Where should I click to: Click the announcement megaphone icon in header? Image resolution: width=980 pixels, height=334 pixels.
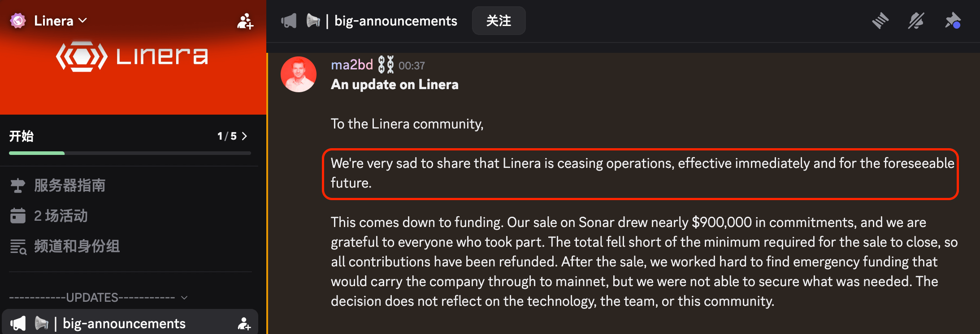[x=289, y=21]
